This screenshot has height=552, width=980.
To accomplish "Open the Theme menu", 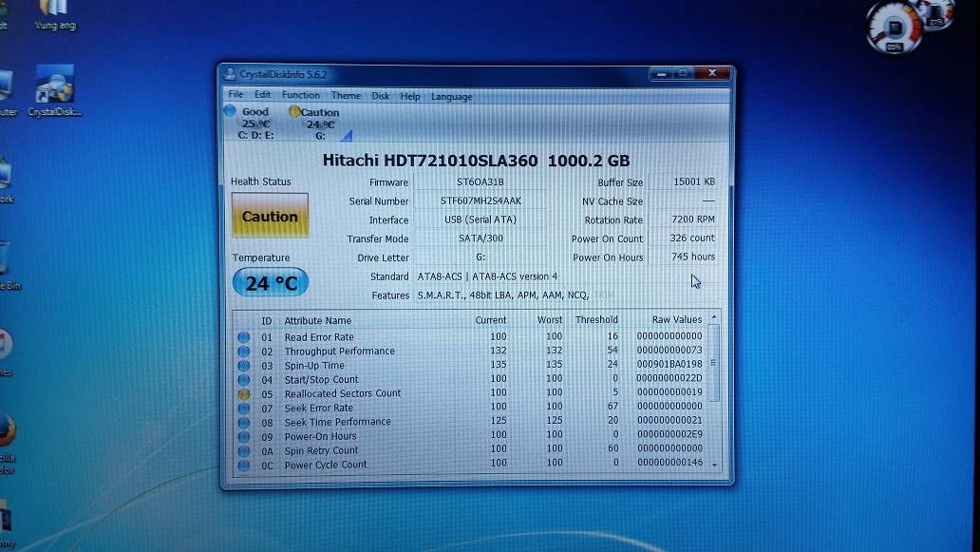I will point(346,96).
